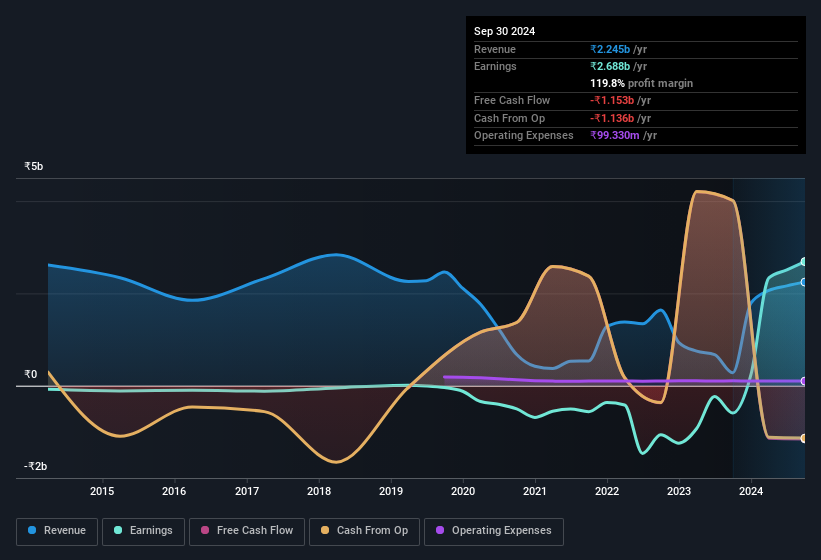Image resolution: width=821 pixels, height=560 pixels.
Task: Select the Operating Expenses end-point marker
Action: point(804,381)
